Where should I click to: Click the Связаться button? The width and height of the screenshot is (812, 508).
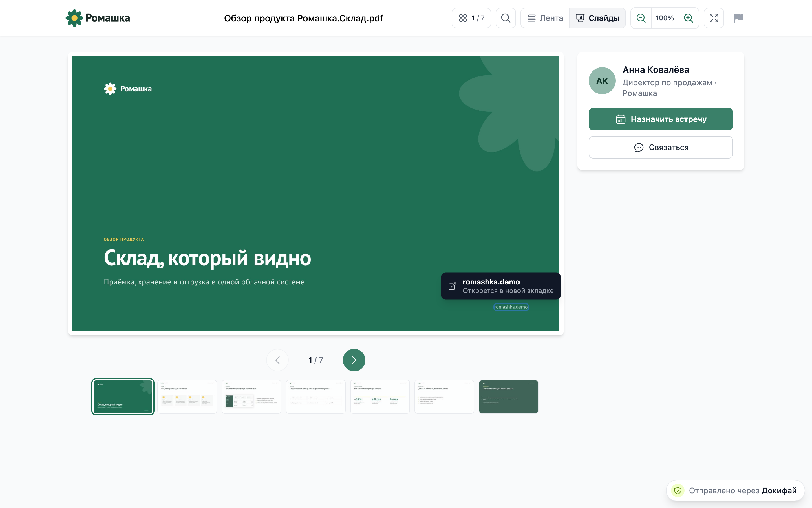pos(661,147)
